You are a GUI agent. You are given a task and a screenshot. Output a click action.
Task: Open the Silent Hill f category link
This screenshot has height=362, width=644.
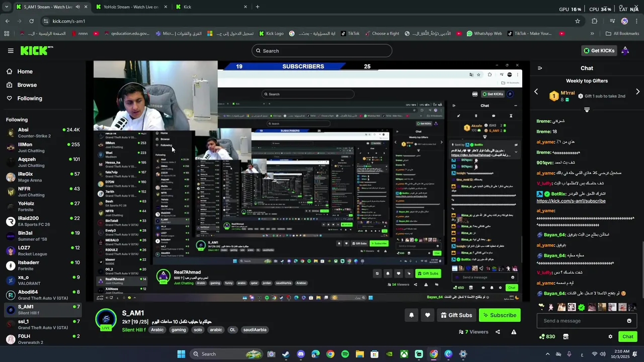(x=134, y=330)
